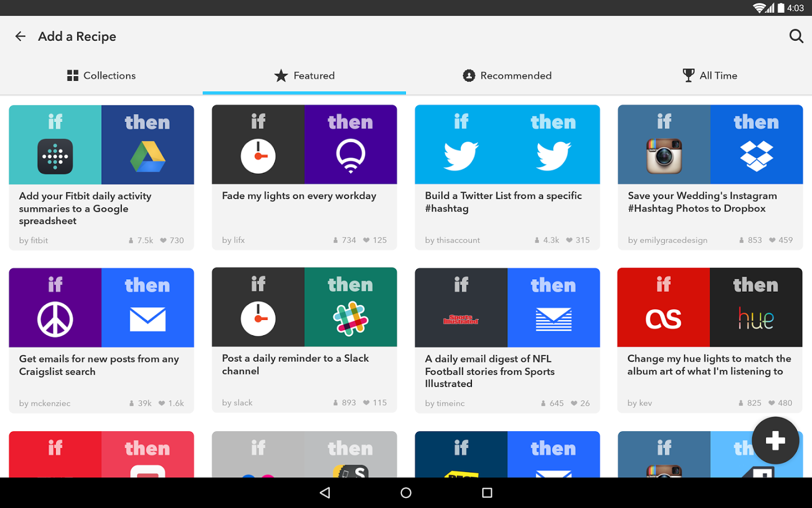Click the email digest icon in NFL recipe
Screen dimensions: 812x508
coord(554,319)
